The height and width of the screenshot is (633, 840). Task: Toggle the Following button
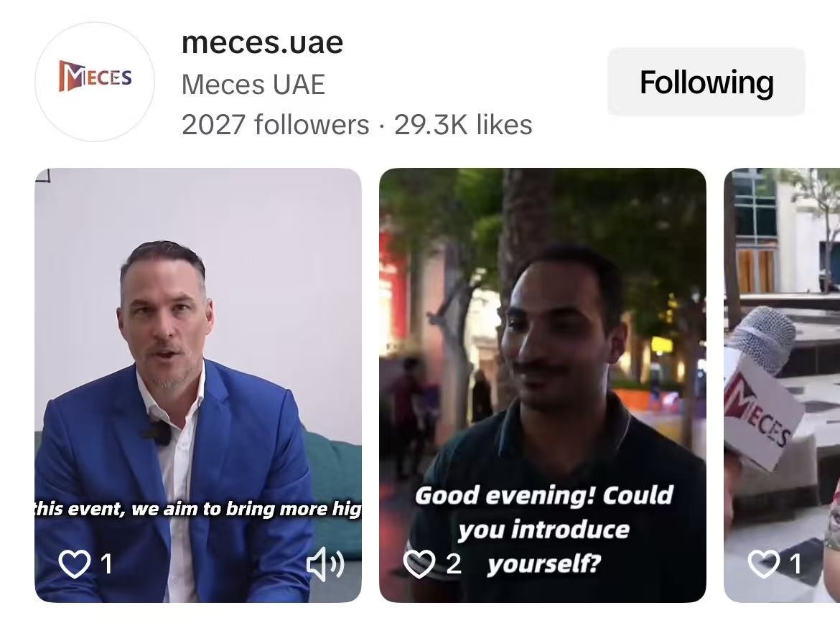(706, 82)
